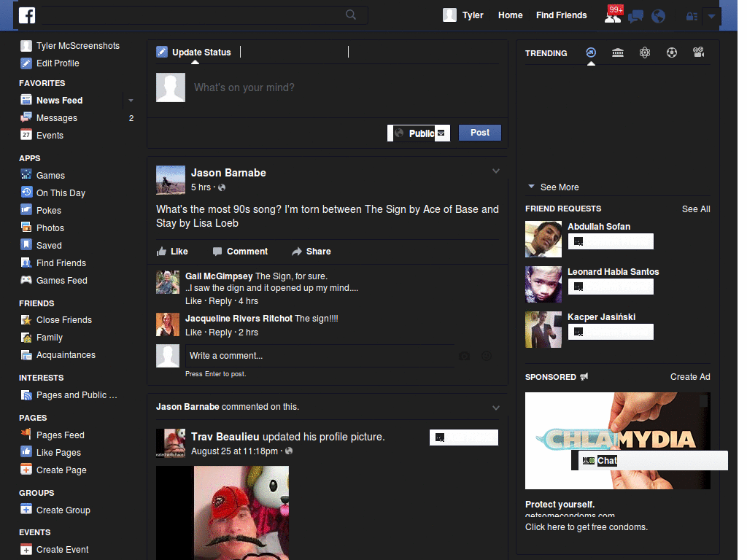Open News Feed options dropdown arrow
The height and width of the screenshot is (560, 747).
(131, 101)
